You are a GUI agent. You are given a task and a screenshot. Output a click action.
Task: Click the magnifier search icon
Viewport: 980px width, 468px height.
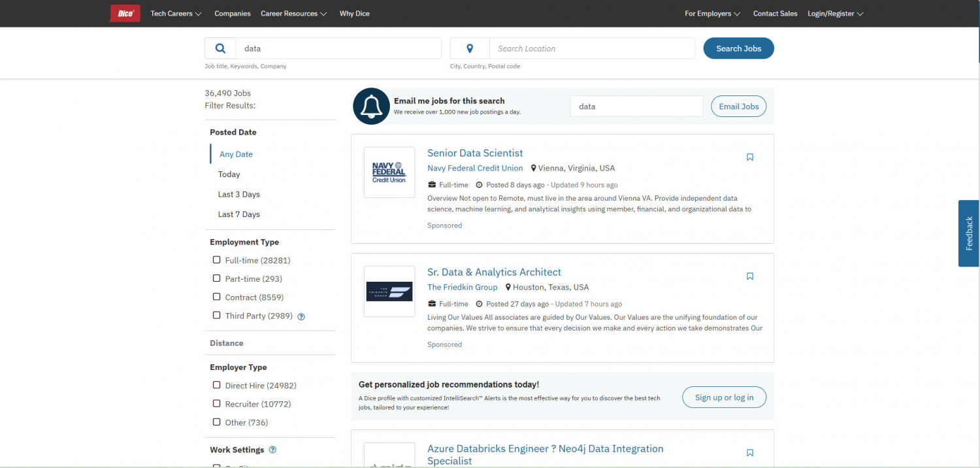(221, 48)
